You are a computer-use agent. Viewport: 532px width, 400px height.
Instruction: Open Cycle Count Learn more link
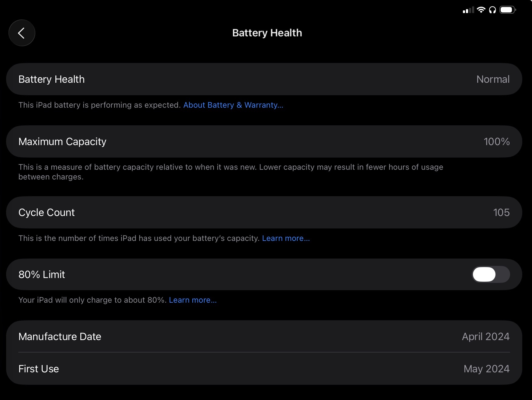click(286, 238)
